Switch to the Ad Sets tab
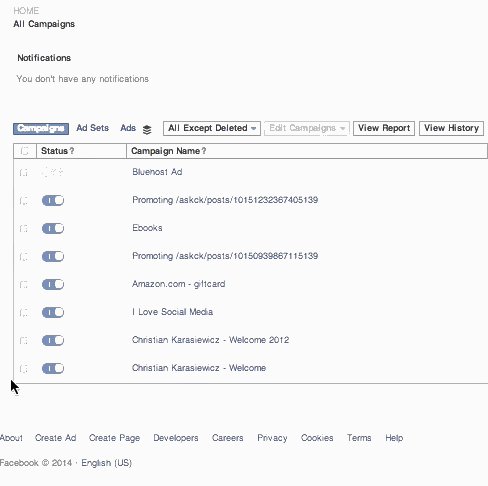Image resolution: width=488 pixels, height=486 pixels. click(92, 128)
